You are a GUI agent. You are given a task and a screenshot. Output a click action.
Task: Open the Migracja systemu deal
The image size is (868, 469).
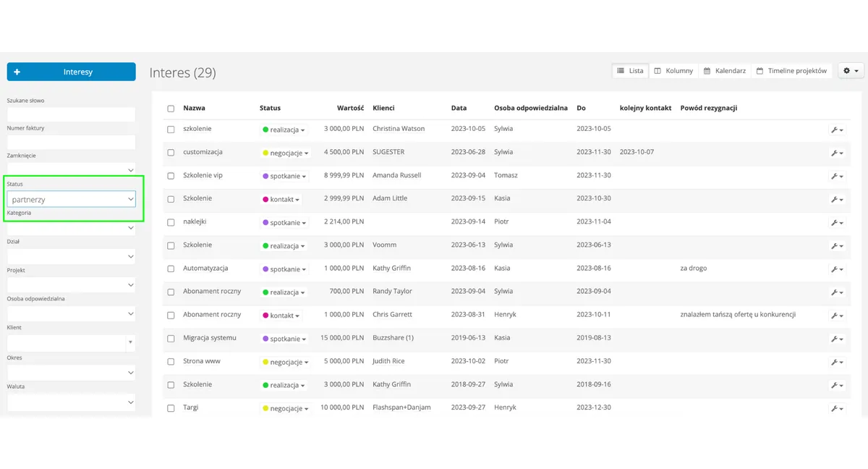click(210, 338)
